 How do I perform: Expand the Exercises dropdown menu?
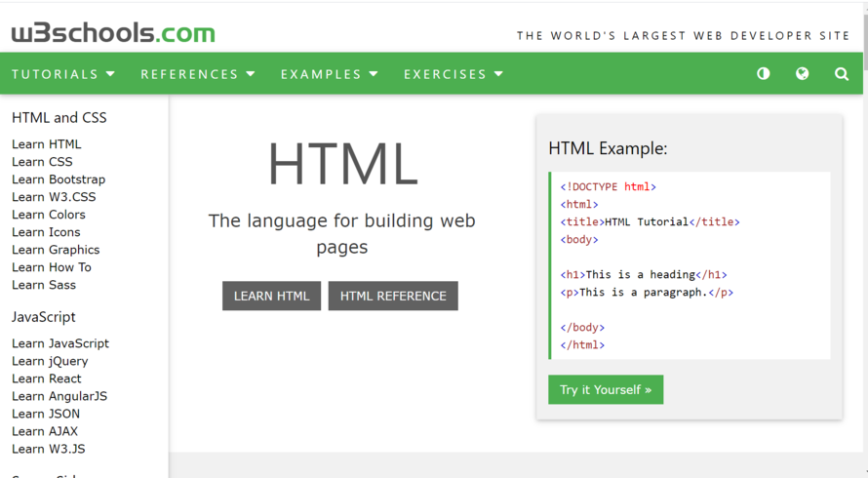(x=454, y=74)
